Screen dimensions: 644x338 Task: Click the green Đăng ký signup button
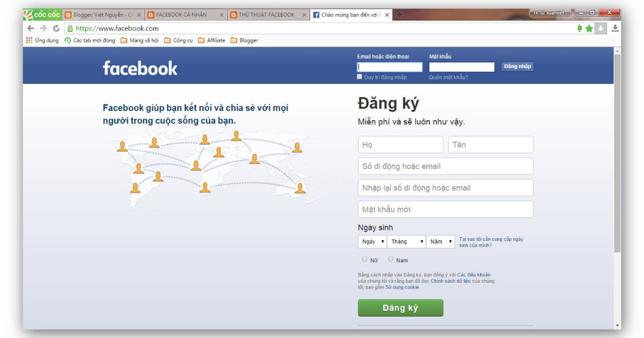[400, 307]
